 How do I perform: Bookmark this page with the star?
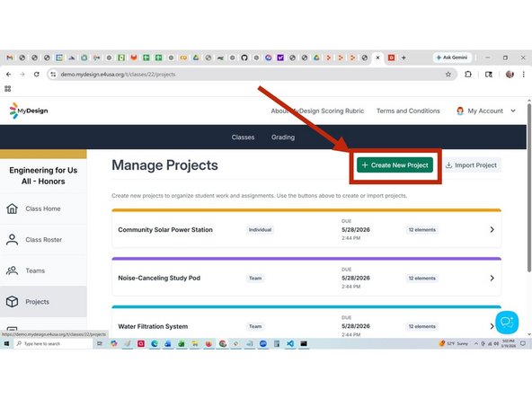click(x=448, y=75)
